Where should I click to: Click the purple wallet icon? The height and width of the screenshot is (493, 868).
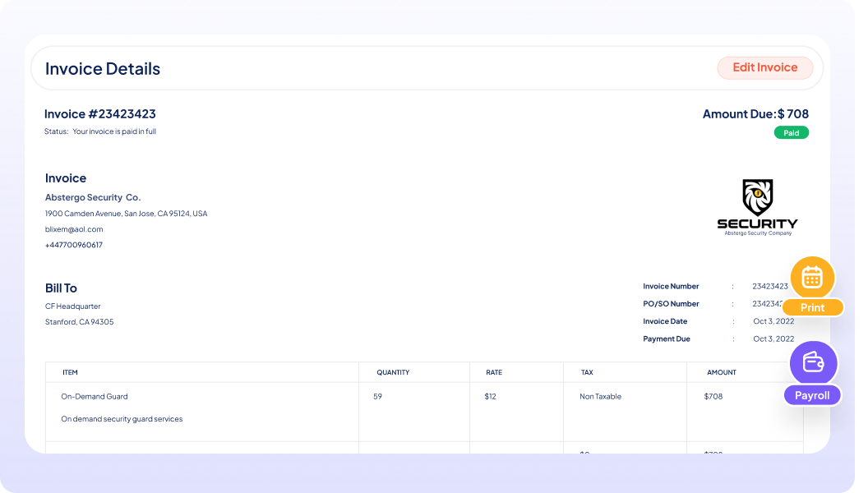(813, 363)
